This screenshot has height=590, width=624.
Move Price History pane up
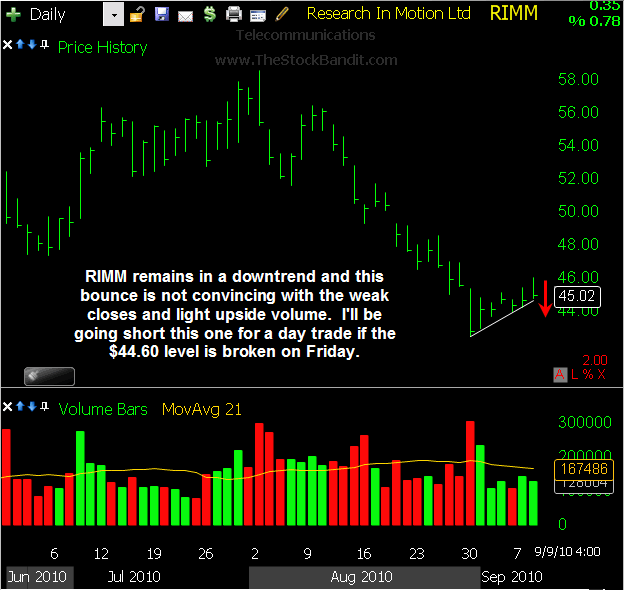[20, 44]
